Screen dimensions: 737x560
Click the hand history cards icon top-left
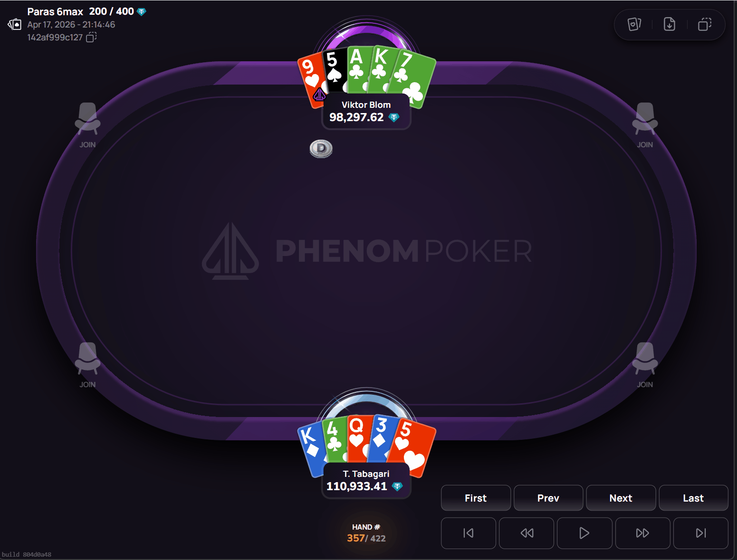click(15, 24)
